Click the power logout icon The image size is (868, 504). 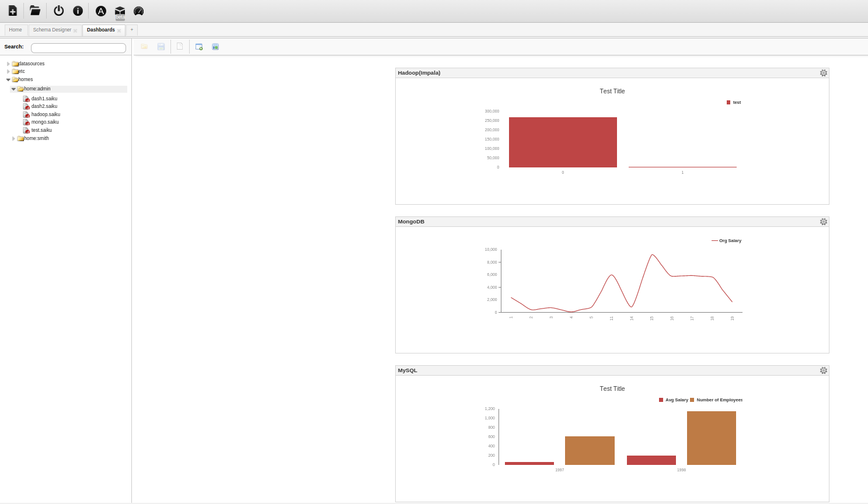click(x=58, y=10)
